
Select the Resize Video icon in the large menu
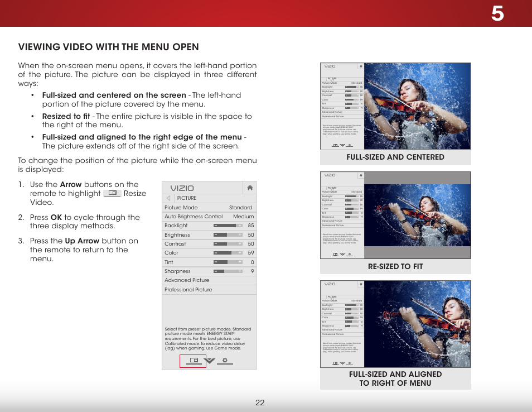[x=194, y=361]
